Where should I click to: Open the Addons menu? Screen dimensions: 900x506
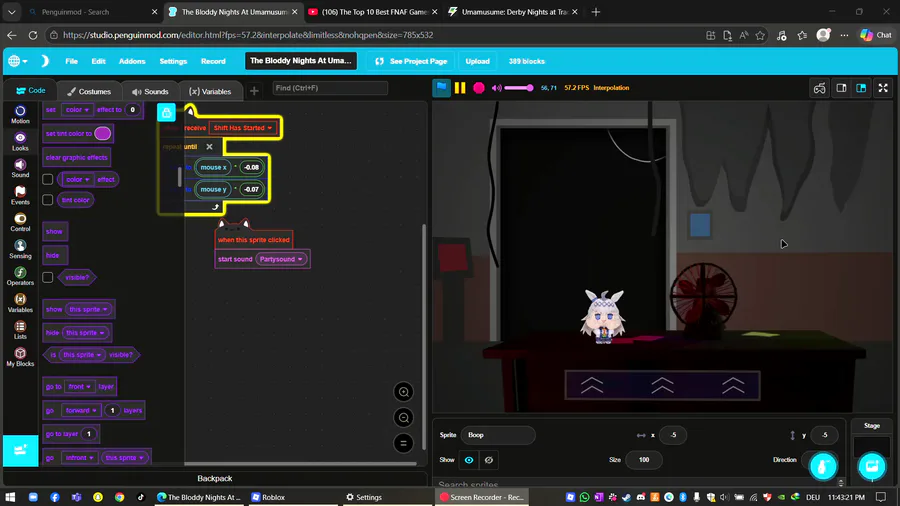(132, 61)
